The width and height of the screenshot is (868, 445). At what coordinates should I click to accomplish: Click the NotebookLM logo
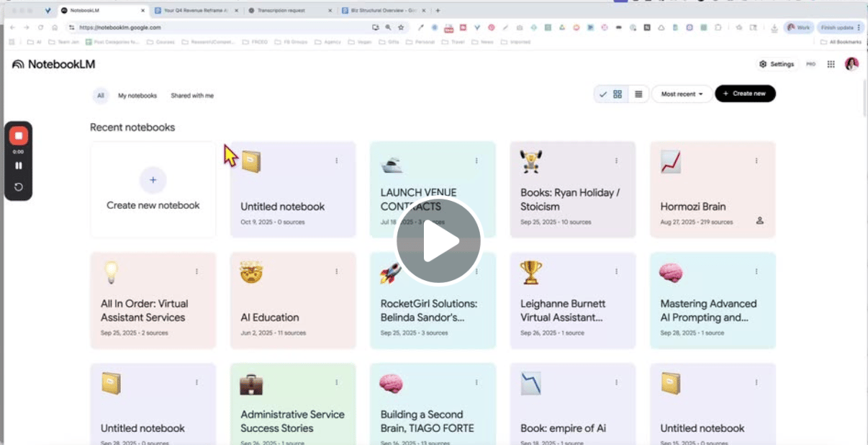click(x=54, y=64)
